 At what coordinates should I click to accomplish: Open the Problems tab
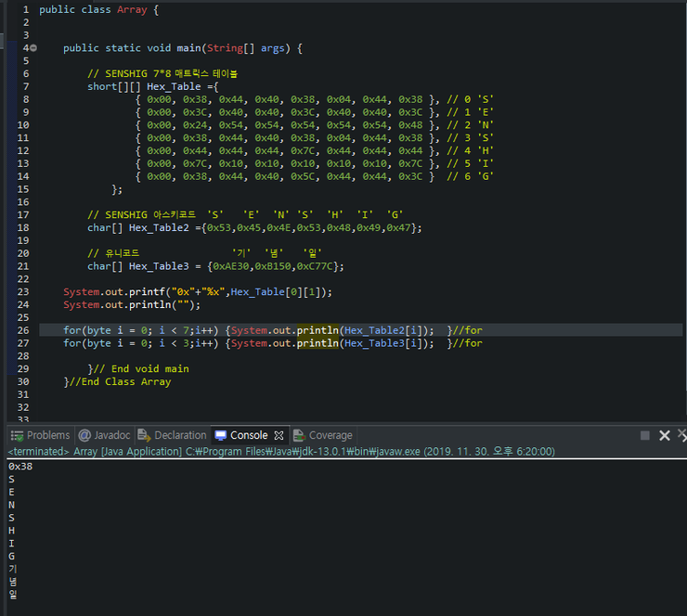click(x=40, y=435)
